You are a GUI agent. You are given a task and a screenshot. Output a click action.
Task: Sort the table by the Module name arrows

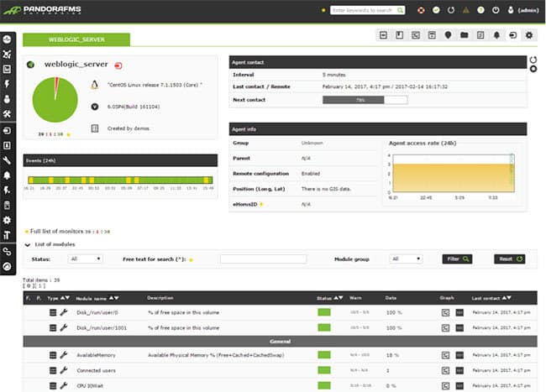(114, 298)
